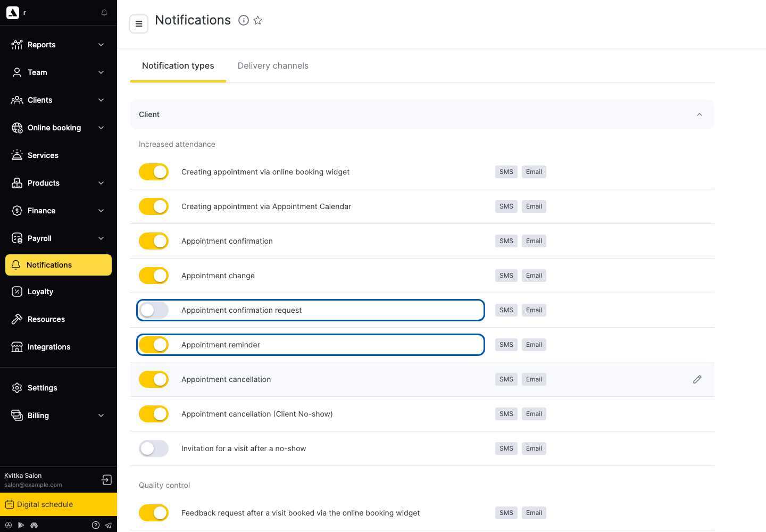The image size is (766, 532).
Task: Toggle Appointment cancellation (Client No-show) off
Action: (x=154, y=414)
